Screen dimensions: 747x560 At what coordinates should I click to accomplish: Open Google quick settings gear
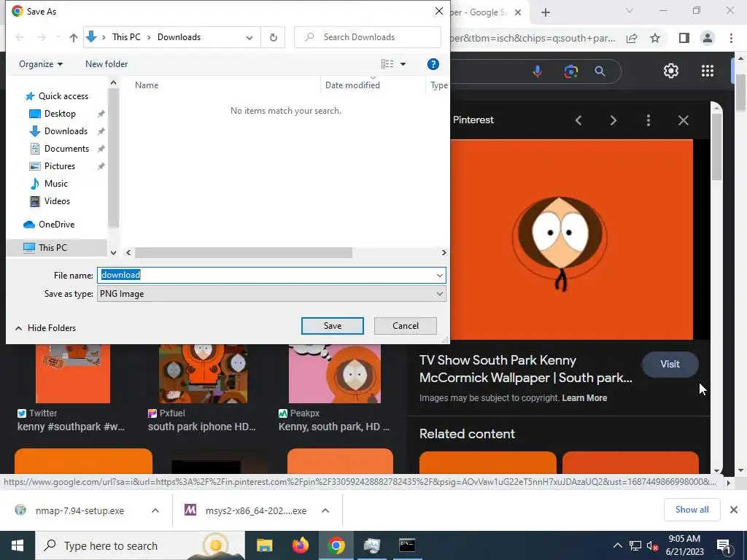pos(671,71)
